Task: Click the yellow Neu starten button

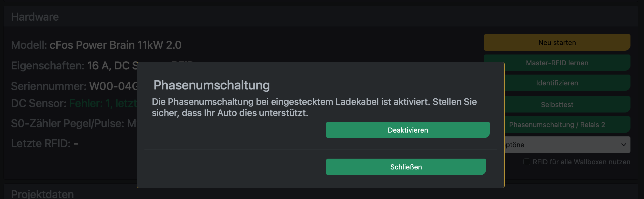Action: 557,43
